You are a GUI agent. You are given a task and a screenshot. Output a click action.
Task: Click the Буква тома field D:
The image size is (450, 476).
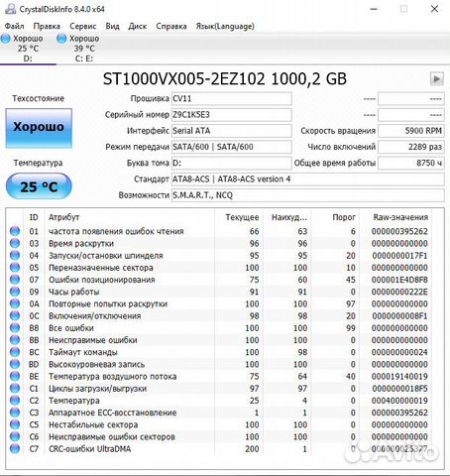pos(231,163)
